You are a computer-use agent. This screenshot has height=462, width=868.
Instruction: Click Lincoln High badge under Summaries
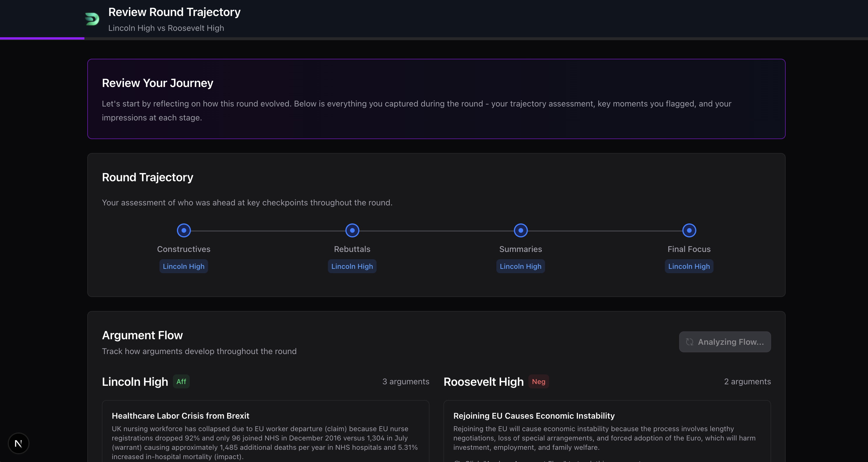point(521,266)
